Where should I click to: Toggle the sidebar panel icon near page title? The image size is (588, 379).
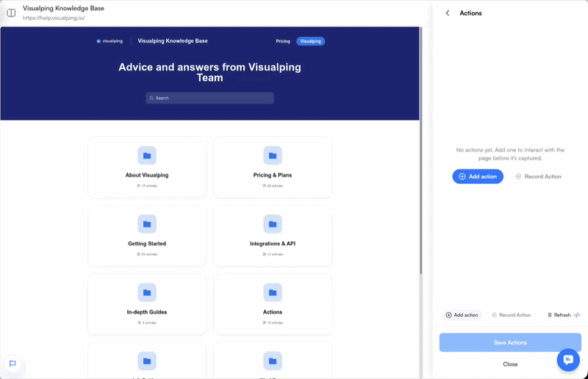pyautogui.click(x=11, y=13)
